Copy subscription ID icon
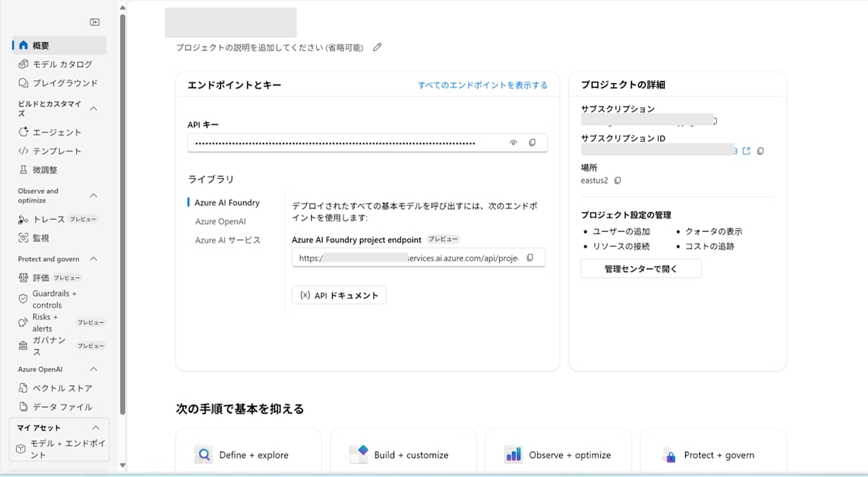Screen dimensions: 868x477 (760, 151)
